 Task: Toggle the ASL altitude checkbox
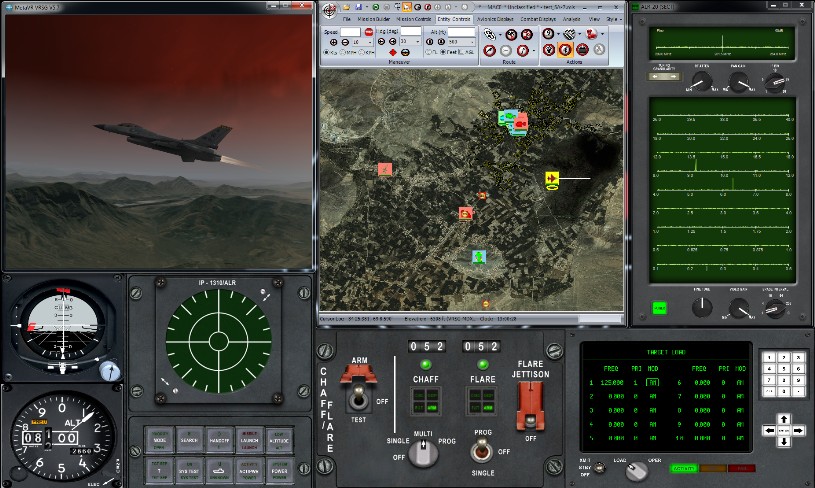point(461,52)
